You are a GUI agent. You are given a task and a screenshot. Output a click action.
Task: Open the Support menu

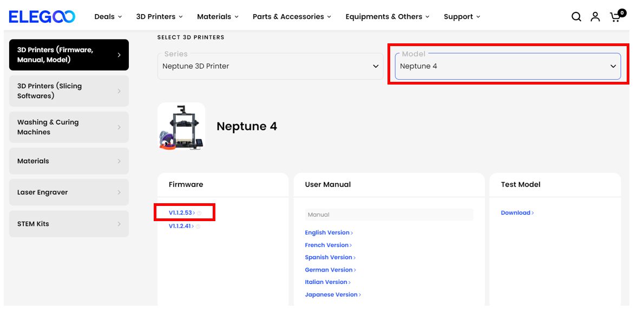click(462, 17)
